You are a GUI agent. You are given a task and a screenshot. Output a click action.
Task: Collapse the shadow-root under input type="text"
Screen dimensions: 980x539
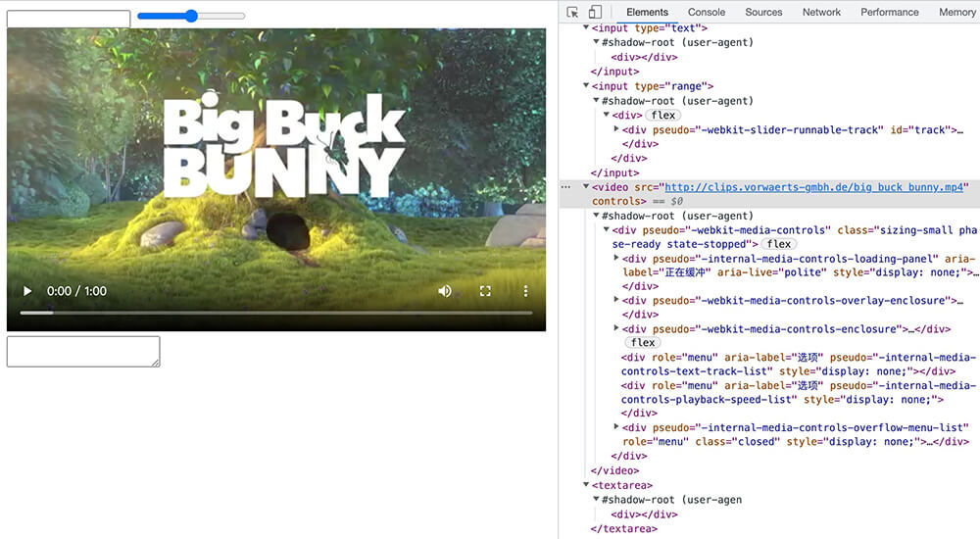pyautogui.click(x=596, y=42)
